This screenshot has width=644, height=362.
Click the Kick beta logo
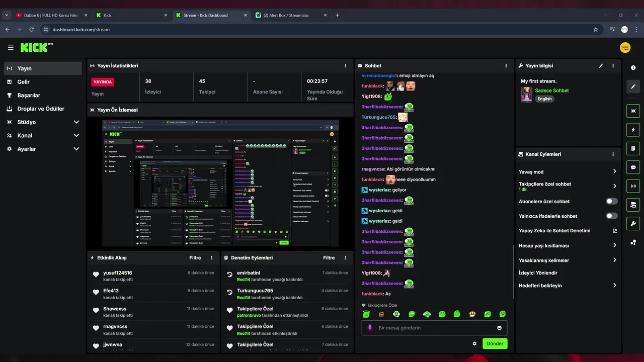(37, 47)
